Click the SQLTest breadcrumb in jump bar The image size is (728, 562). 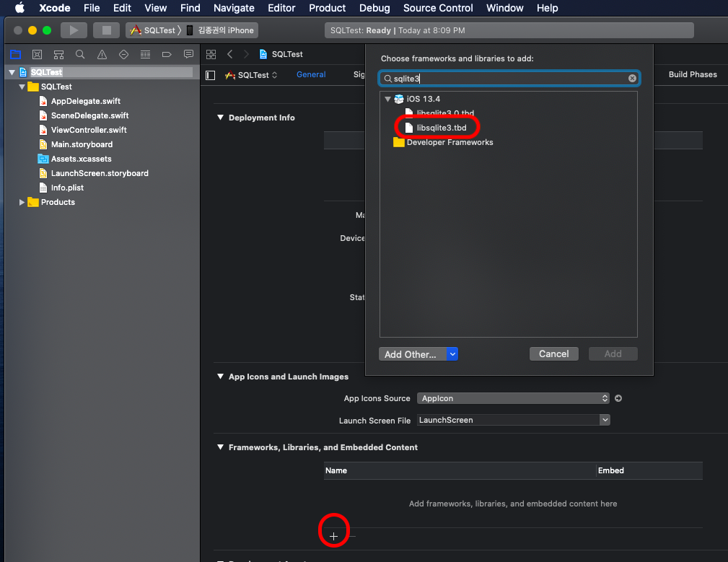click(x=281, y=54)
